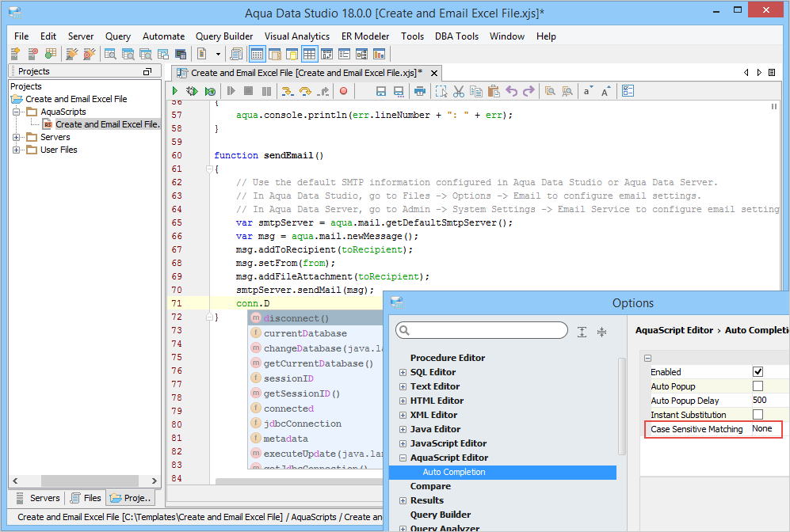
Task: Save the script using the floppy disk icon
Action: pyautogui.click(x=380, y=92)
